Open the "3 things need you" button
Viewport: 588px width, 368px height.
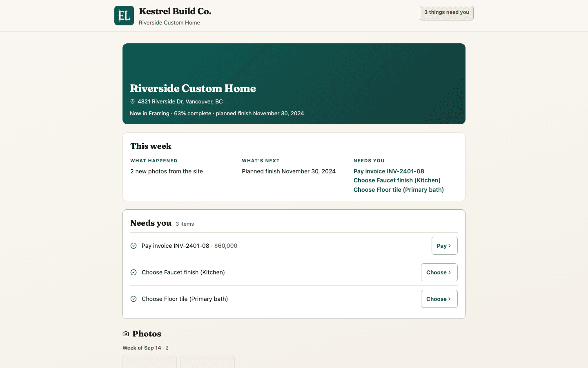[x=447, y=13]
